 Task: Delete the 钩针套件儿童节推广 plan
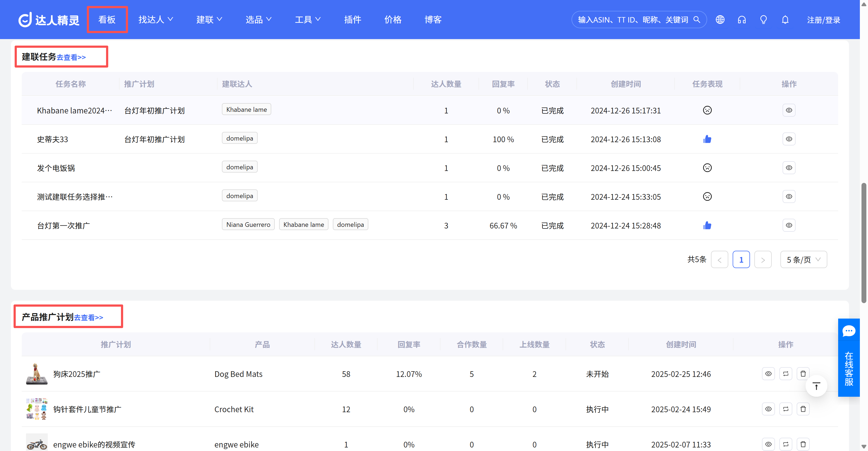(x=803, y=409)
